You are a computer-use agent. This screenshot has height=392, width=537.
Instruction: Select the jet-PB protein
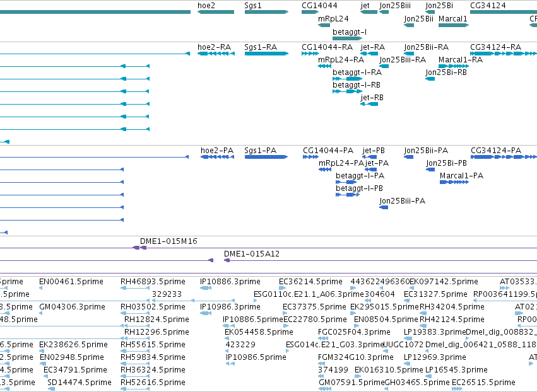[x=369, y=157]
